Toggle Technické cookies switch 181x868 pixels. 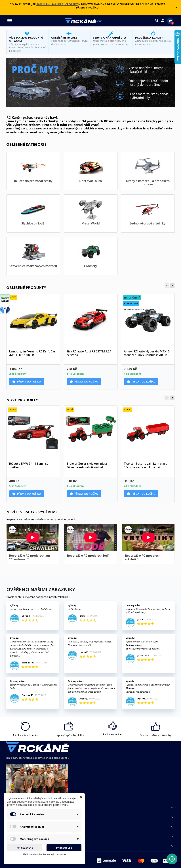(13, 814)
